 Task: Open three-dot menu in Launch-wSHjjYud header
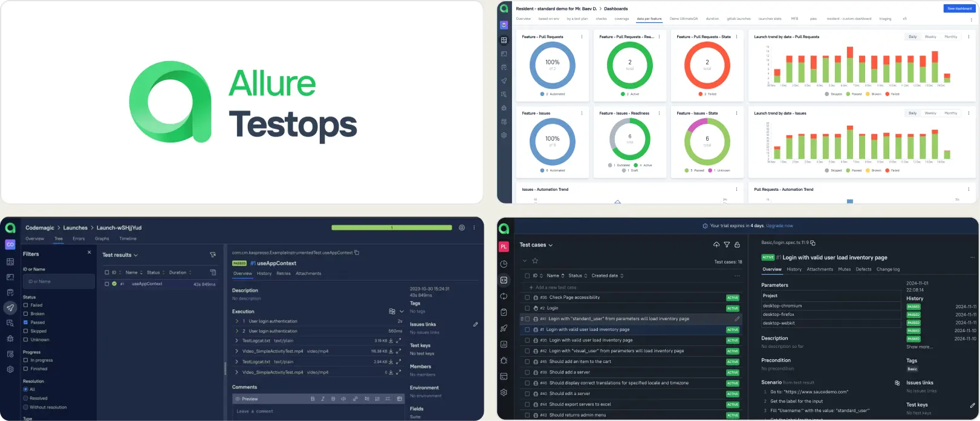(474, 228)
